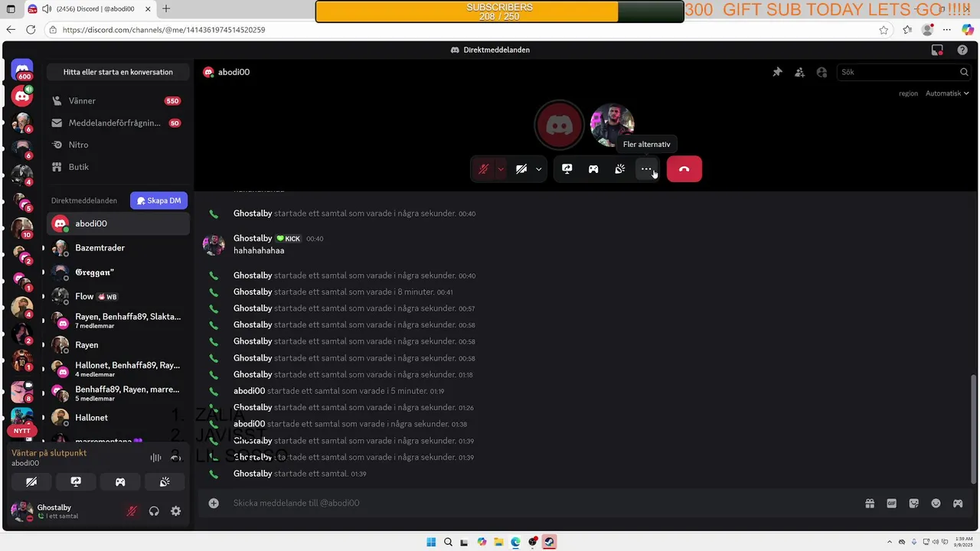Click call entry that lasted 8 minuter
Image resolution: width=980 pixels, height=551 pixels.
pos(344,292)
